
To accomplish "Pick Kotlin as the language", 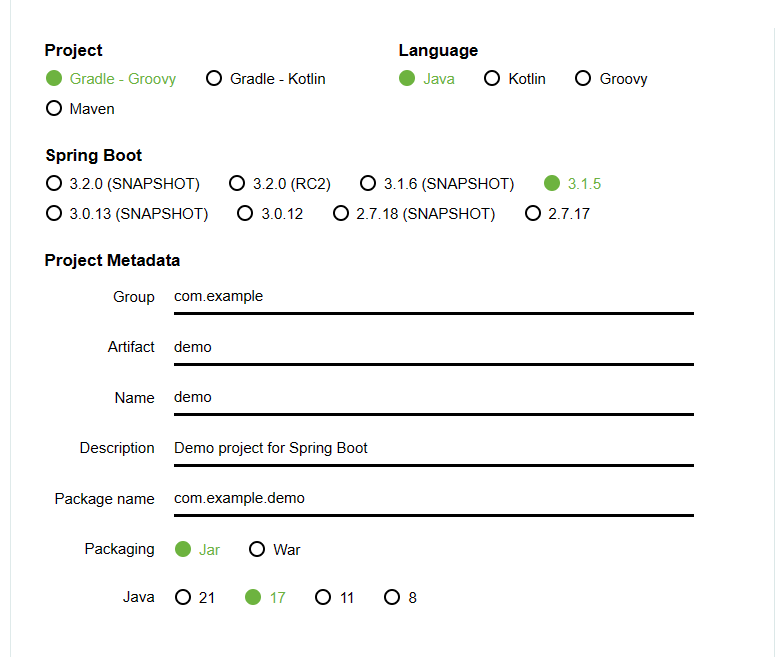I will click(492, 79).
